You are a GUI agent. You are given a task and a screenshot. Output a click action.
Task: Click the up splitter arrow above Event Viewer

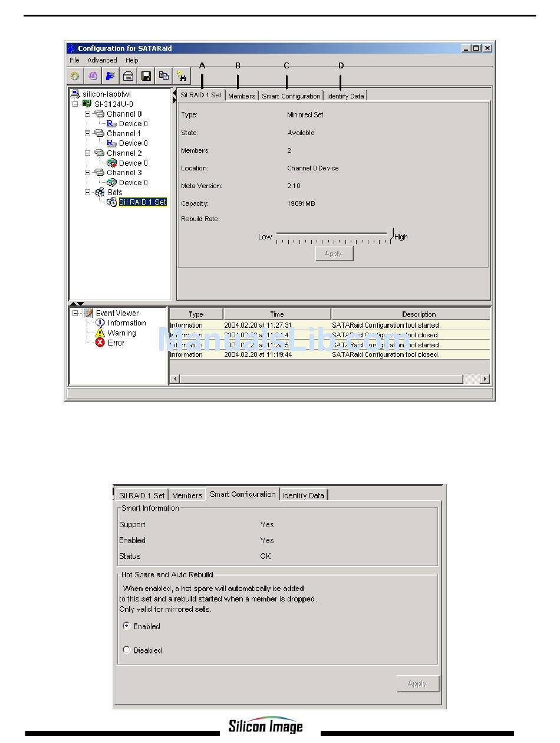click(74, 304)
